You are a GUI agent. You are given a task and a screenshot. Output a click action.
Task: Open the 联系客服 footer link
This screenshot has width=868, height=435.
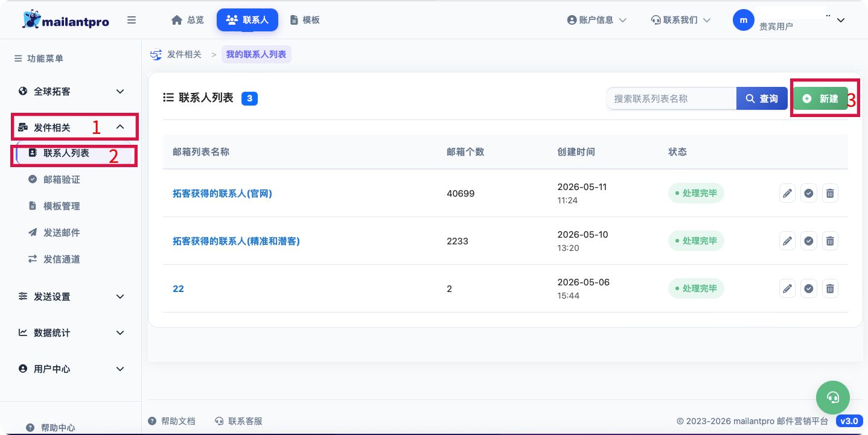(x=239, y=421)
